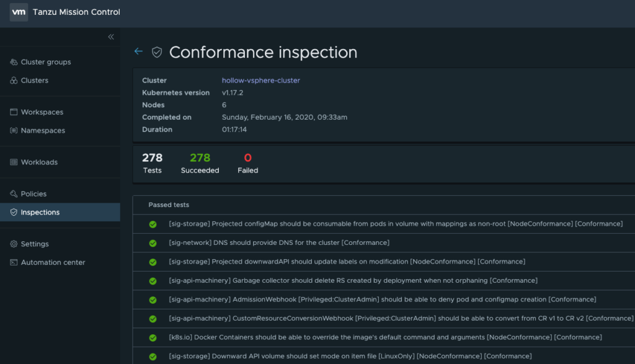
Task: Click the Cluster groups sidebar icon
Action: 14,62
